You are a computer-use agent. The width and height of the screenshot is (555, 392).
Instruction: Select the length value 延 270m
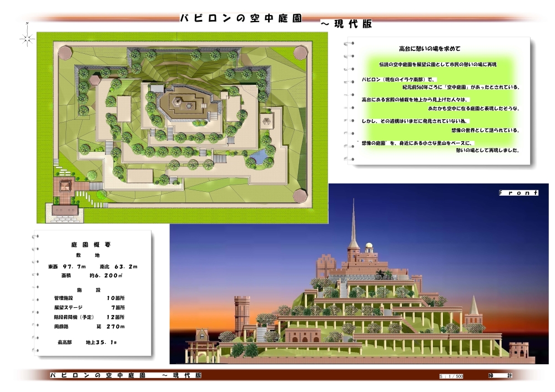pyautogui.click(x=111, y=327)
